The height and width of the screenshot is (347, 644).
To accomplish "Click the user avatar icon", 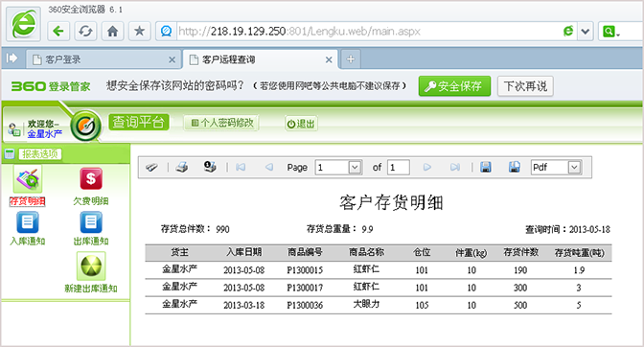I will 14,129.
